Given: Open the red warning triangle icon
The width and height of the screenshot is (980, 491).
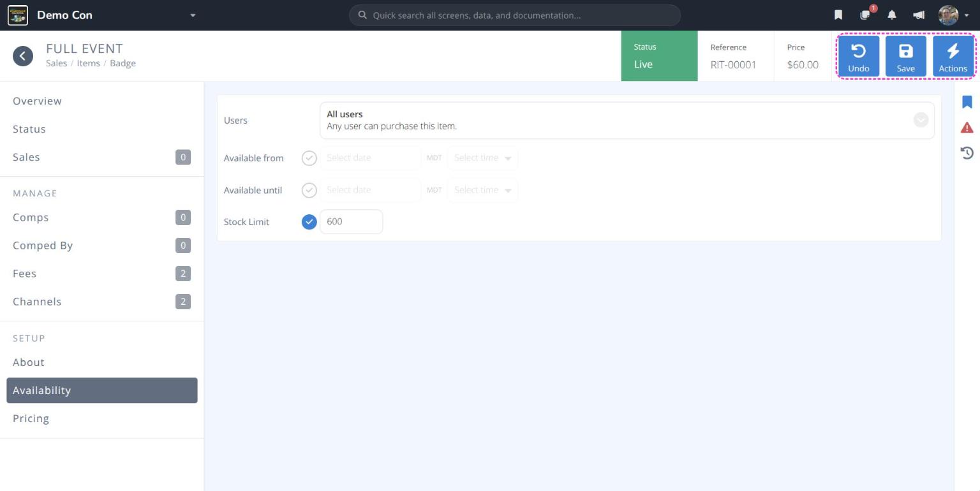Looking at the screenshot, I should 967,128.
